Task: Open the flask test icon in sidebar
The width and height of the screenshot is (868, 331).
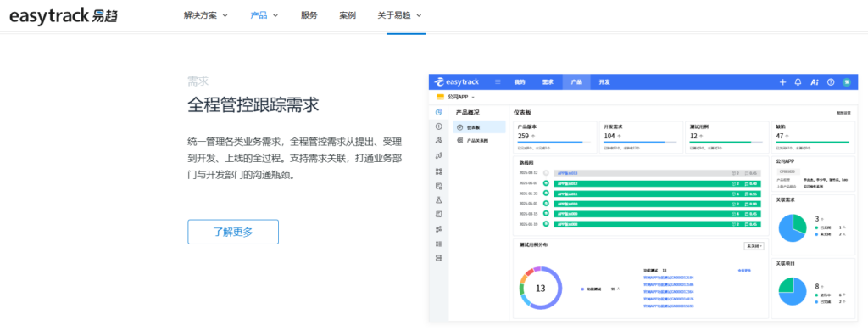Action: point(439,199)
